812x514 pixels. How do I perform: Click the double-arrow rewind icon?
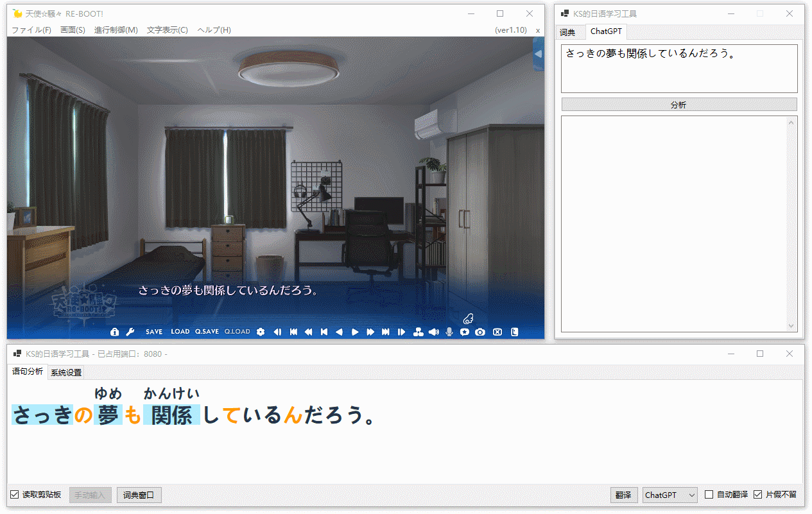[x=309, y=332]
